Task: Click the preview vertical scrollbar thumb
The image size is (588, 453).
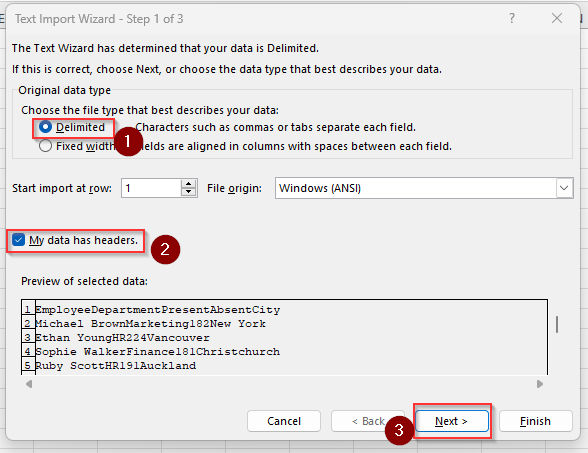Action: click(557, 324)
